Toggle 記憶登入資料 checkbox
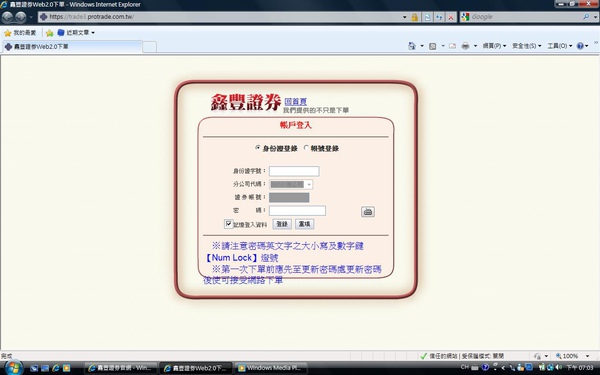This screenshot has height=375, width=600. (228, 224)
